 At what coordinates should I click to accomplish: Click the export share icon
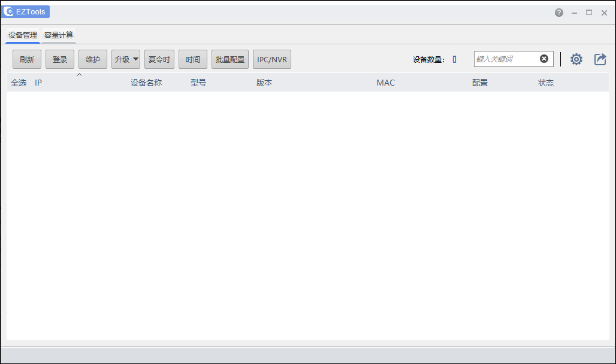[x=600, y=59]
